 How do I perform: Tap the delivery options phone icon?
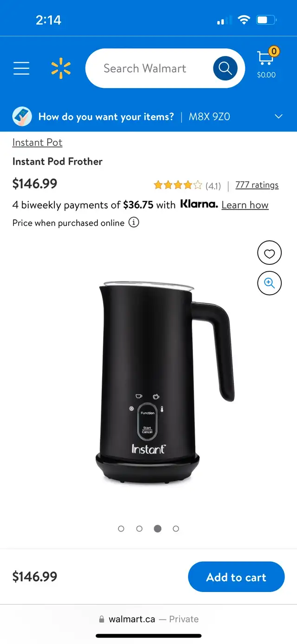22,117
